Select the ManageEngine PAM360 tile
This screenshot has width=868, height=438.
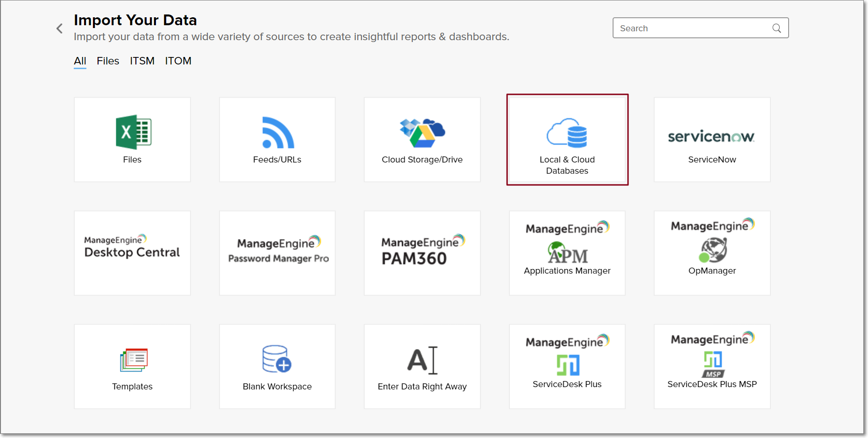422,253
